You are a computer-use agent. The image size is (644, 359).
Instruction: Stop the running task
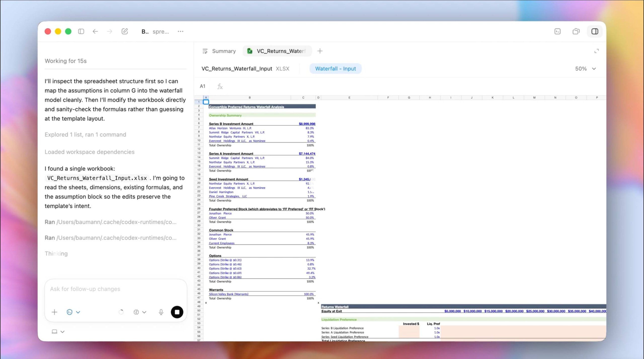(x=177, y=312)
